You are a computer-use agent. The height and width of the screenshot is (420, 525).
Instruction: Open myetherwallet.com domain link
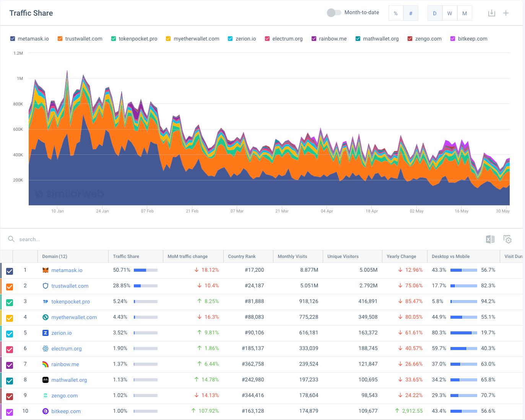[x=74, y=317]
